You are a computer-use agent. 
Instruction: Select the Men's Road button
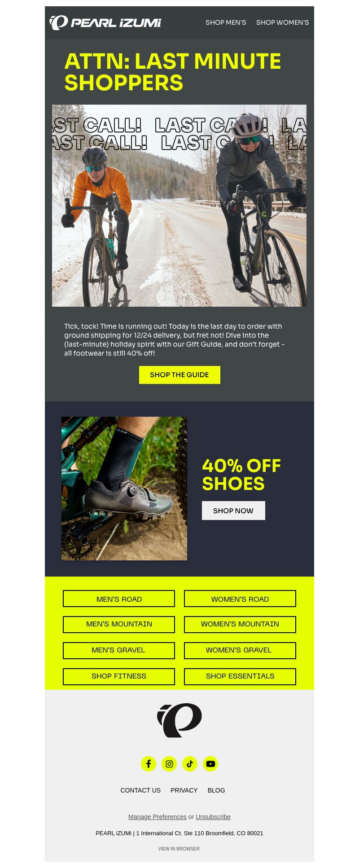point(119,599)
